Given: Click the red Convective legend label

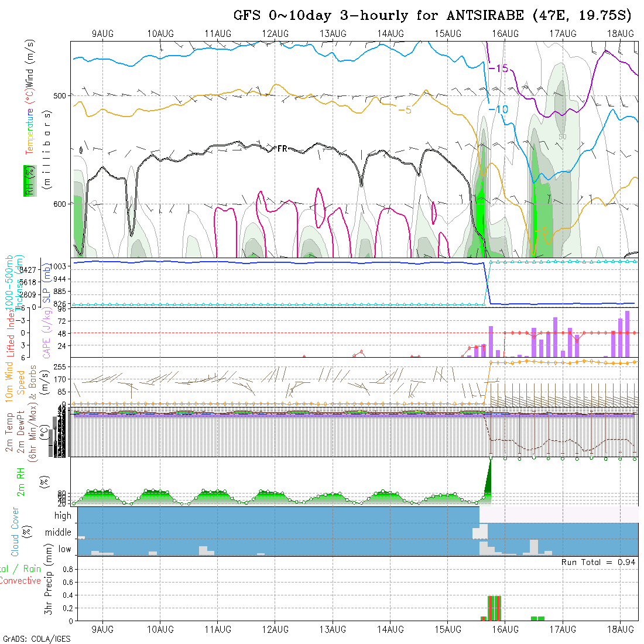Looking at the screenshot, I should click(x=20, y=581).
